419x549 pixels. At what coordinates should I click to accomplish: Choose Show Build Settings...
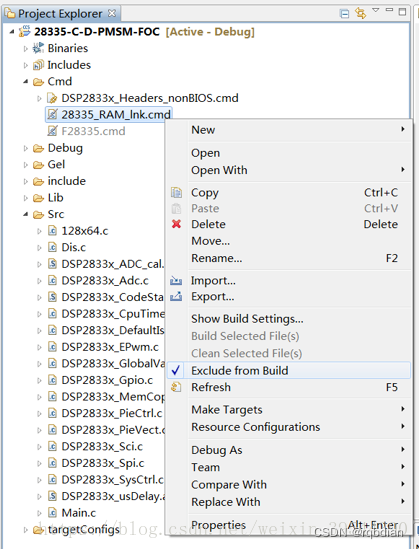(x=289, y=319)
